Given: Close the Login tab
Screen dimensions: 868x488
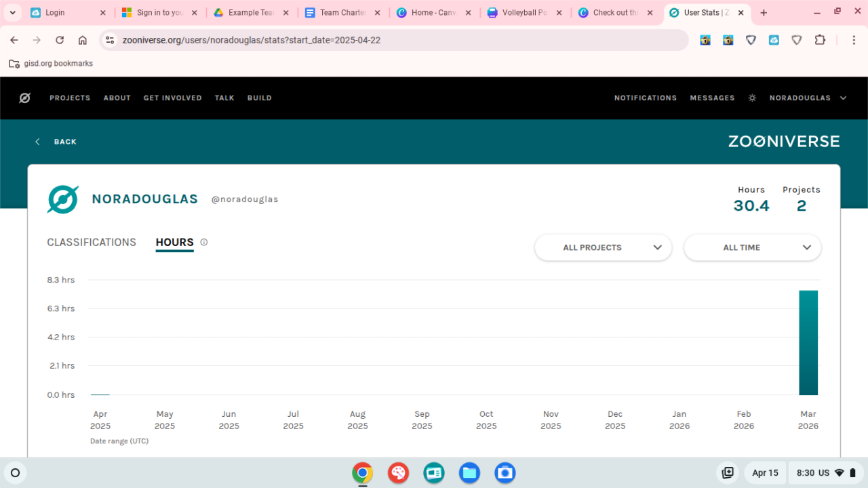Looking at the screenshot, I should pos(103,13).
